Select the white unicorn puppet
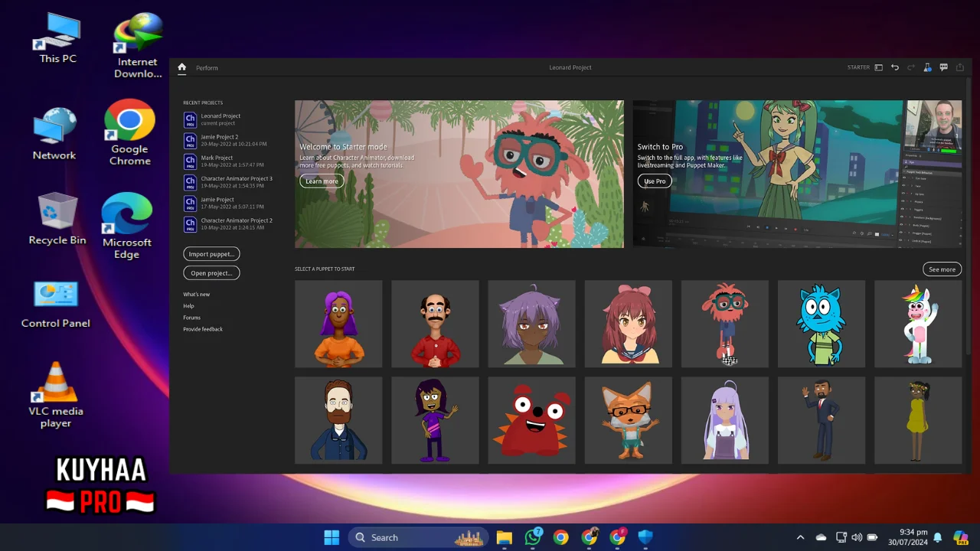This screenshot has width=980, height=551. (x=918, y=324)
